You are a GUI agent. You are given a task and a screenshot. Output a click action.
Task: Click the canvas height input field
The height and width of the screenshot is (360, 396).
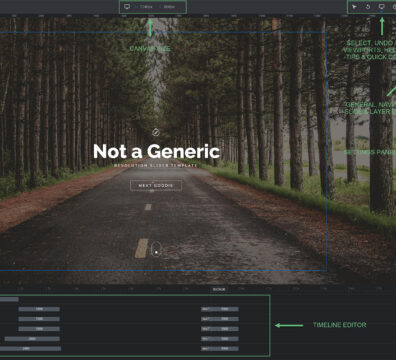pyautogui.click(x=167, y=7)
